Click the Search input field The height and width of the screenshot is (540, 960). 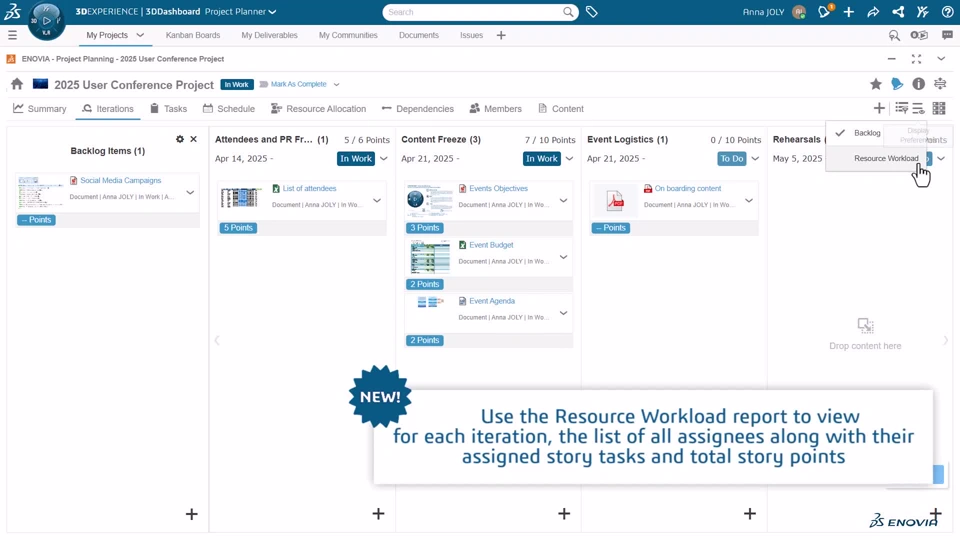coord(473,12)
